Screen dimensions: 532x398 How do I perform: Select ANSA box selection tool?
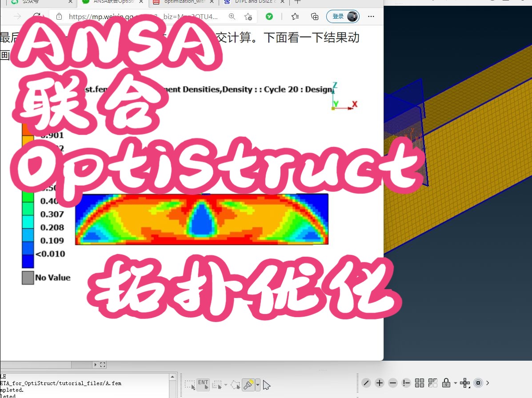pos(190,385)
